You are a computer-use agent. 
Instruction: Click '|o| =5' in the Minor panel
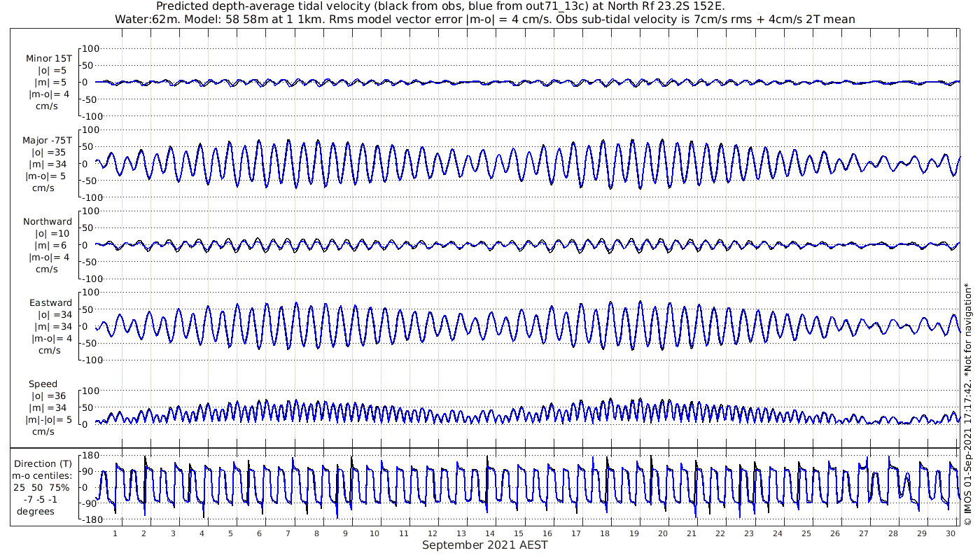[51, 71]
